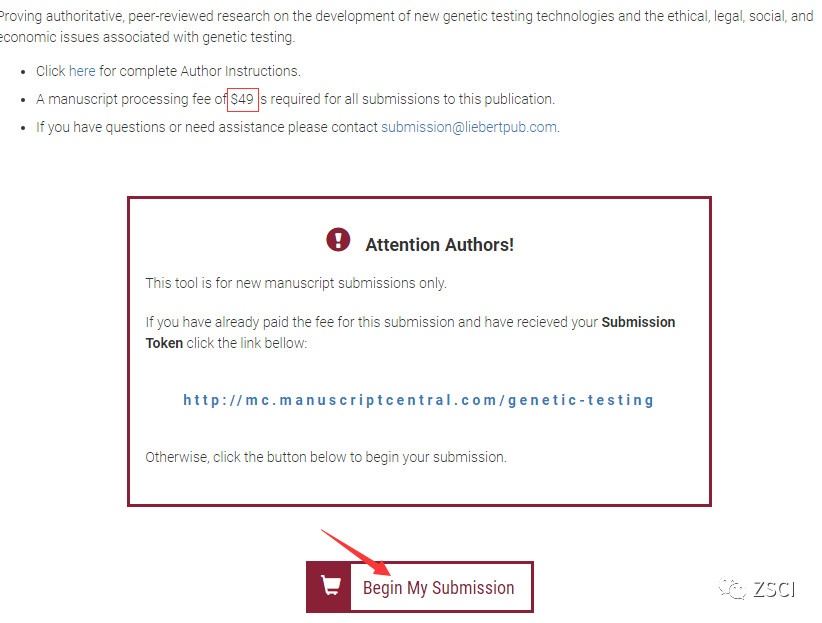This screenshot has width=822, height=623.
Task: Click "This tool is for new manuscript submissions only"
Action: tap(296, 283)
